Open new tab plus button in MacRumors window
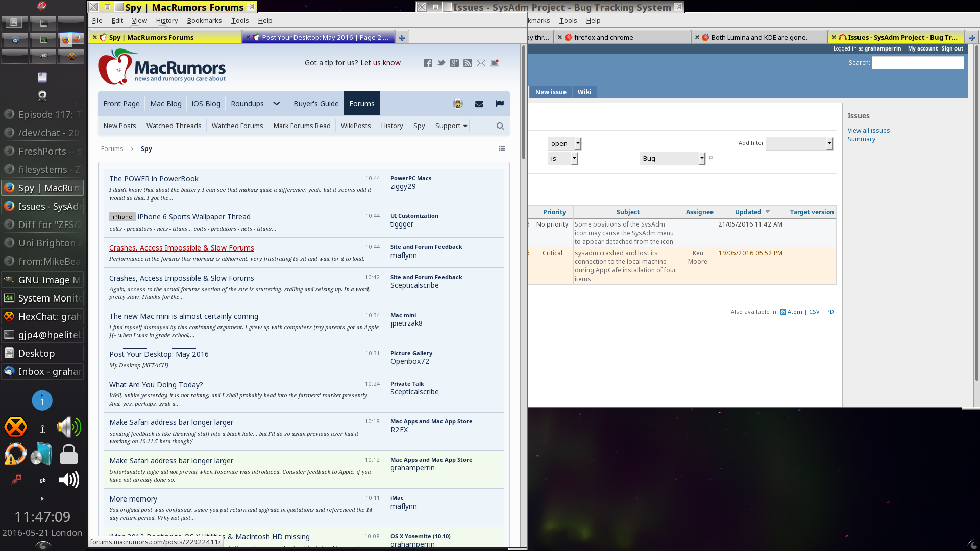This screenshot has height=551, width=980. tap(402, 37)
